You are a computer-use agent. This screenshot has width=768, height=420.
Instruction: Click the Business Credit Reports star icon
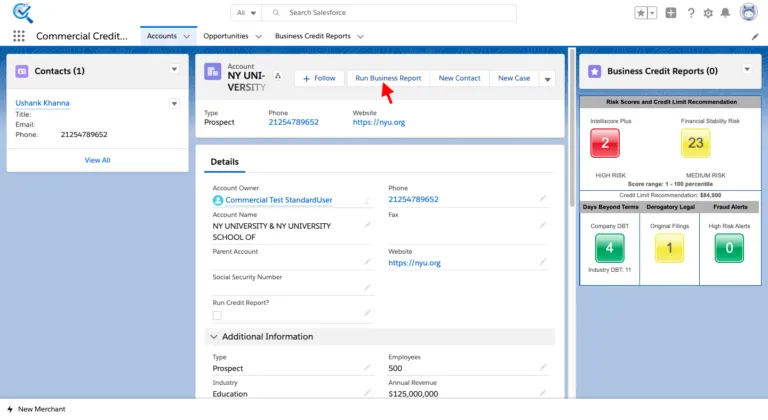tap(595, 71)
